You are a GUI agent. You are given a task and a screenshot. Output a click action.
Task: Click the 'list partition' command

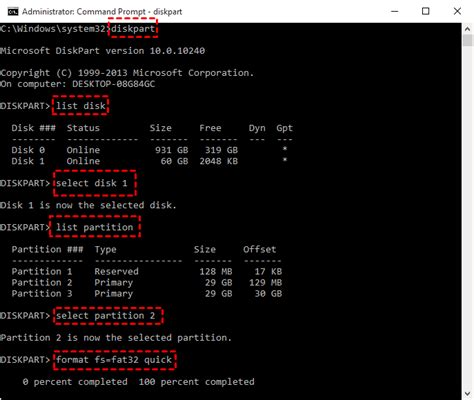pos(94,227)
